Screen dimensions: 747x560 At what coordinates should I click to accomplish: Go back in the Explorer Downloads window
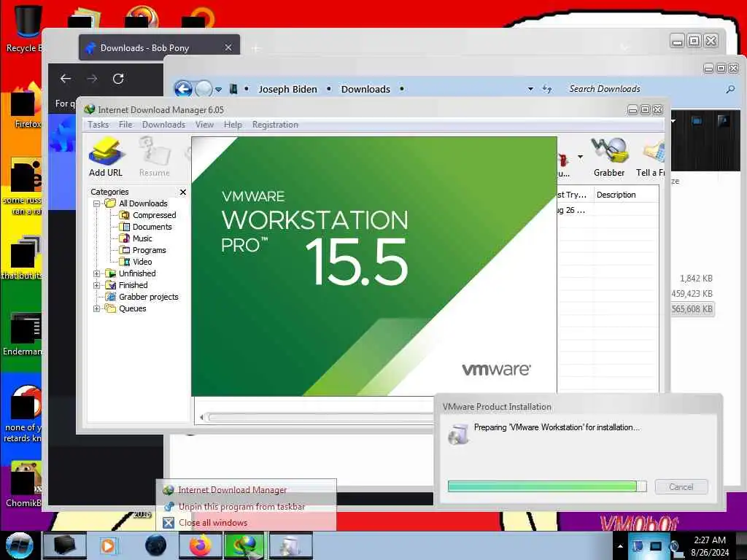183,89
